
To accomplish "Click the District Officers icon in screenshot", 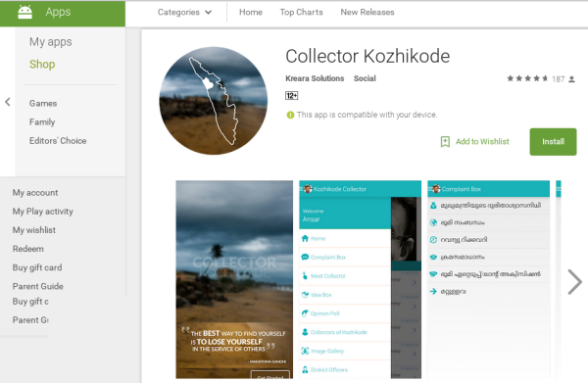I will pyautogui.click(x=305, y=369).
